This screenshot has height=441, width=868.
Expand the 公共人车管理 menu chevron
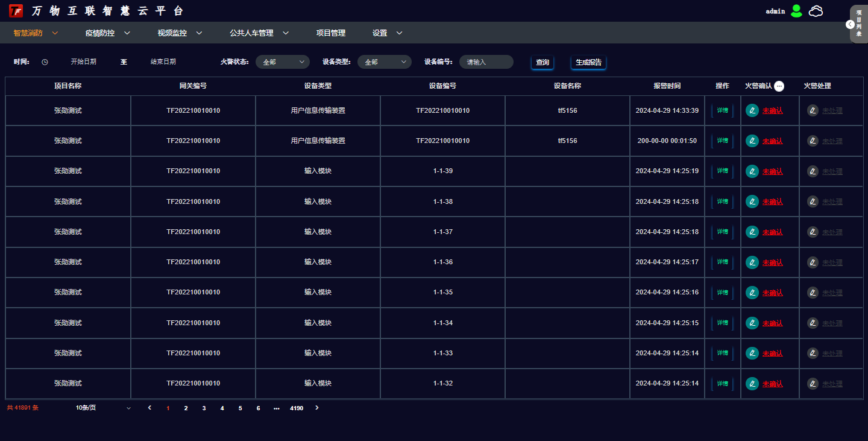pos(286,33)
